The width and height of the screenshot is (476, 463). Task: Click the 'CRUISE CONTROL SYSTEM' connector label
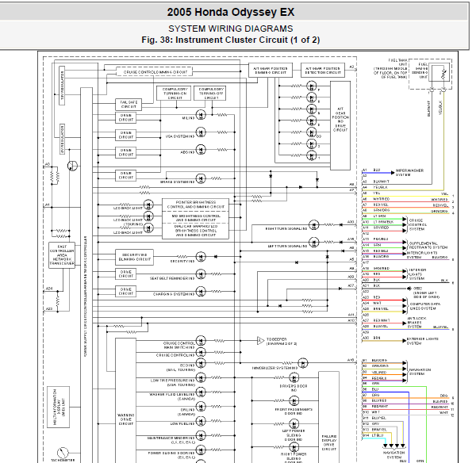(x=418, y=225)
